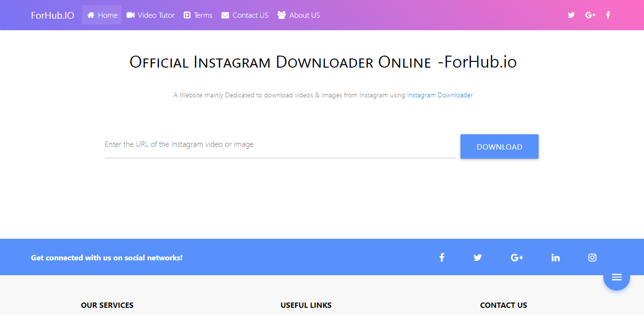
Task: Click the OUR SERVICES footer heading
Action: (107, 305)
